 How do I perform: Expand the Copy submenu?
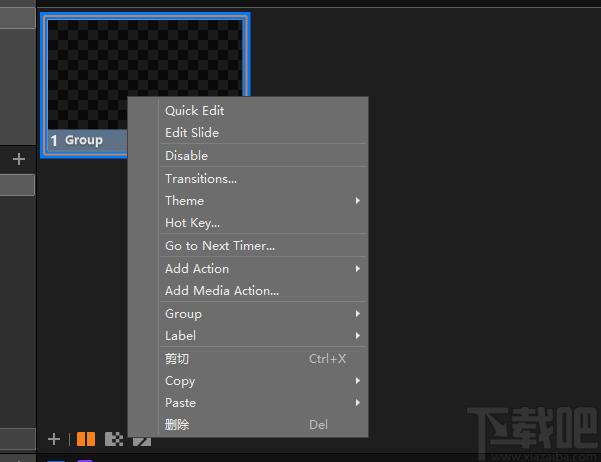click(x=180, y=381)
